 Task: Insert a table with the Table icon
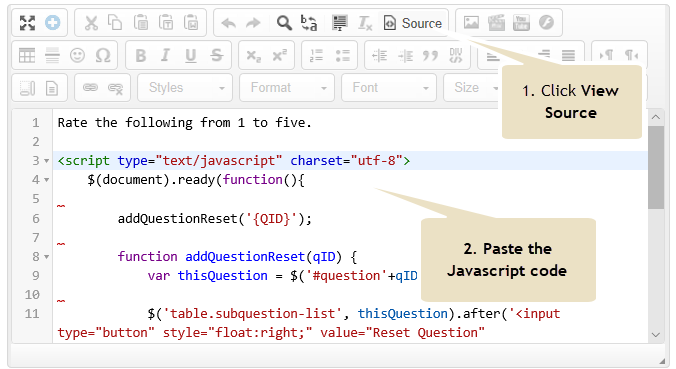pos(27,55)
